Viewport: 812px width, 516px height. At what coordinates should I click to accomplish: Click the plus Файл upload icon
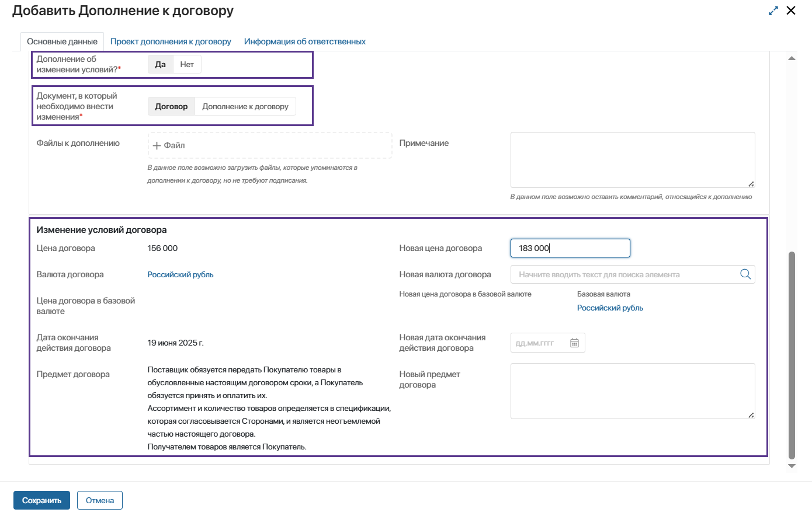pyautogui.click(x=157, y=145)
